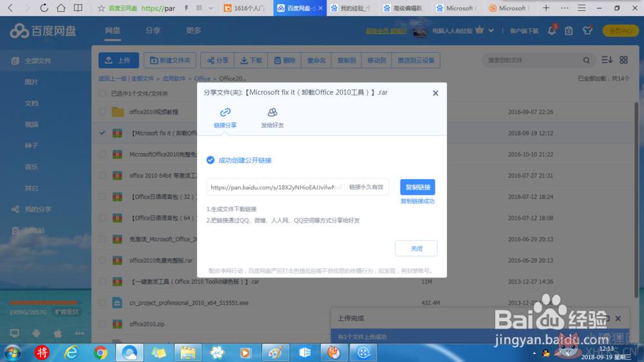
Task: Click the 复制链接 button
Action: click(417, 187)
